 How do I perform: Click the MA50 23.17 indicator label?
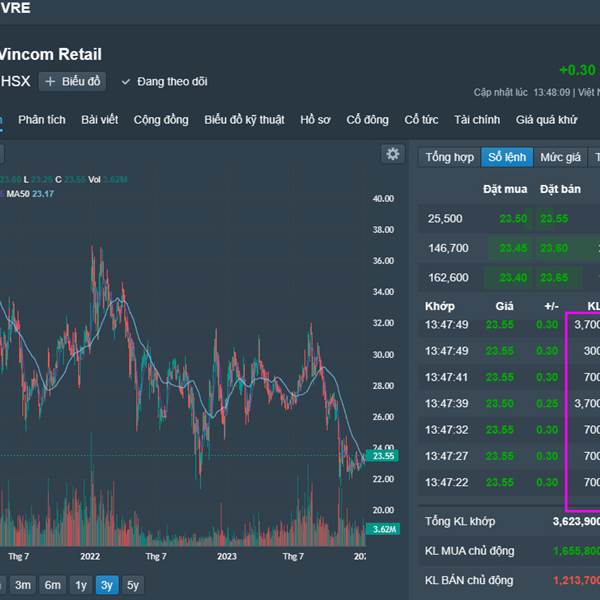(x=30, y=194)
